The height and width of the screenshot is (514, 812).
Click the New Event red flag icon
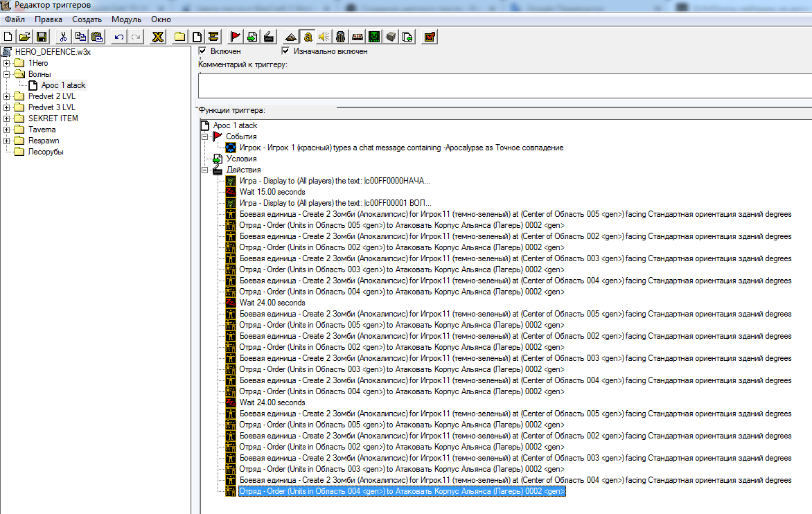pyautogui.click(x=236, y=36)
